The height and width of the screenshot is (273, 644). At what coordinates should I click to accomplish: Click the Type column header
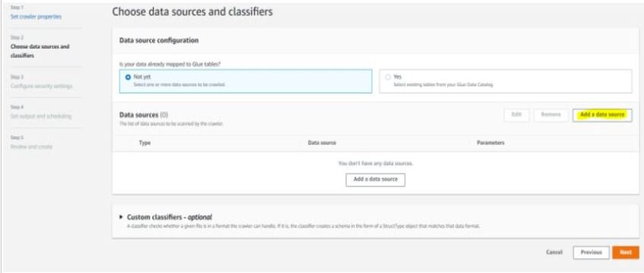145,143
